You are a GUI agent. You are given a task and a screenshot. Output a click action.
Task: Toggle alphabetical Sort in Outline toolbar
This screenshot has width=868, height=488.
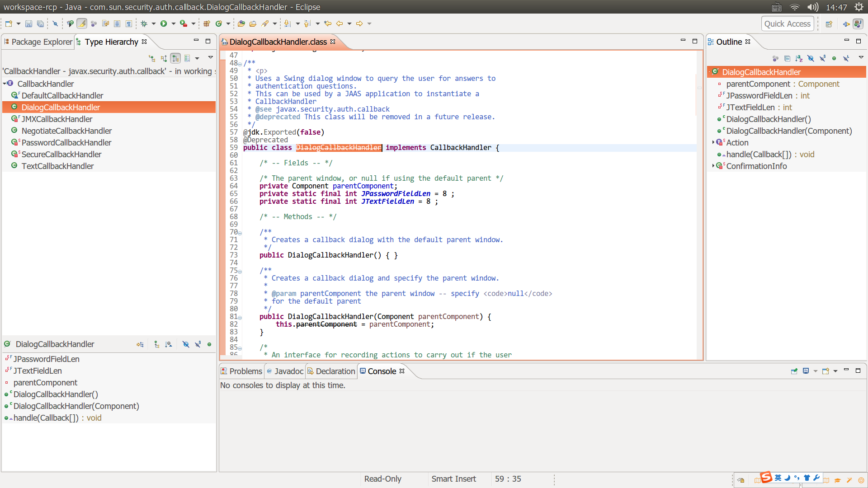[x=799, y=58]
